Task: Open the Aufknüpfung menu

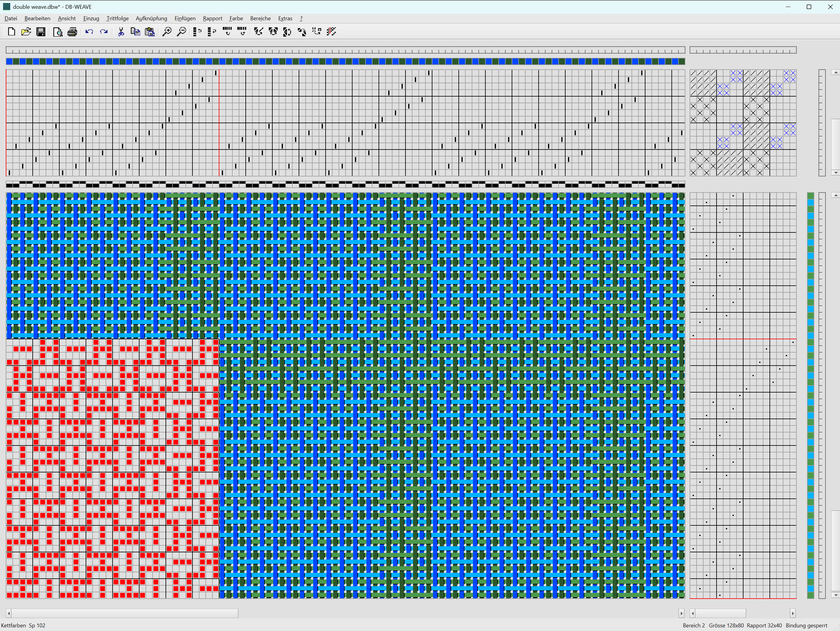Action: pyautogui.click(x=151, y=18)
